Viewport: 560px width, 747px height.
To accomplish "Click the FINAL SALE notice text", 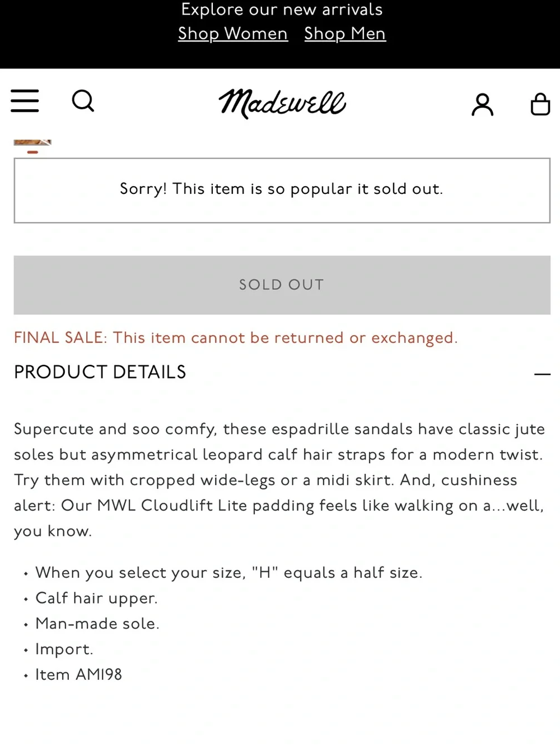I will (236, 338).
